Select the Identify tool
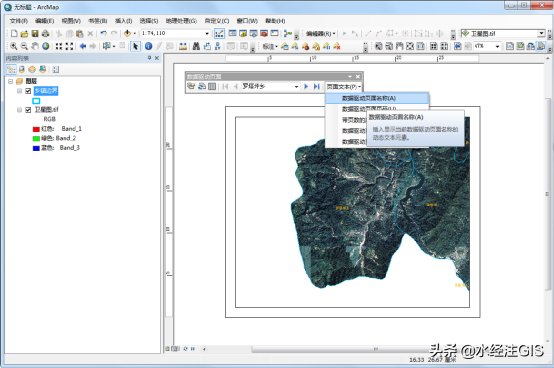Screen dimensions: 554x368 point(148,46)
